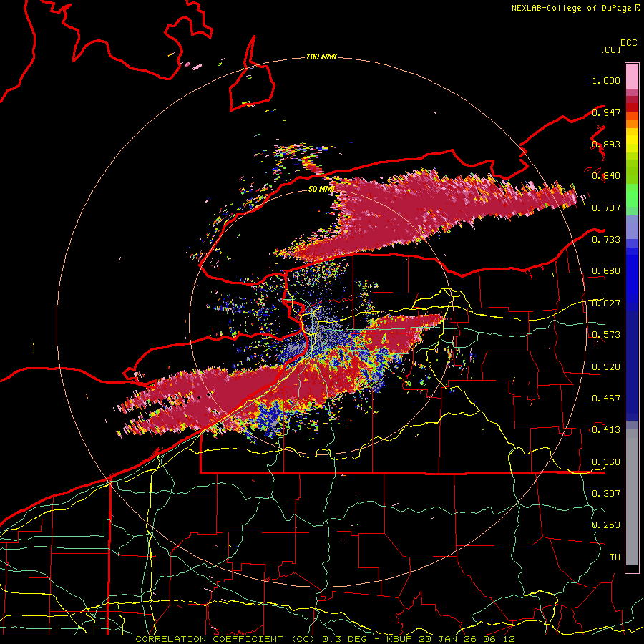
Task: Click the 0.840 value on the color scale
Action: pyautogui.click(x=606, y=176)
